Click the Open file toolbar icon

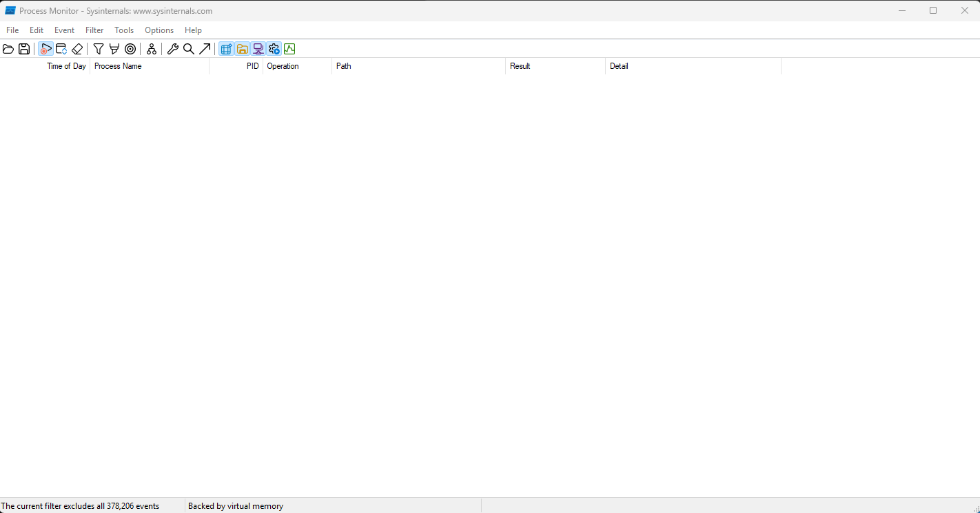click(8, 49)
